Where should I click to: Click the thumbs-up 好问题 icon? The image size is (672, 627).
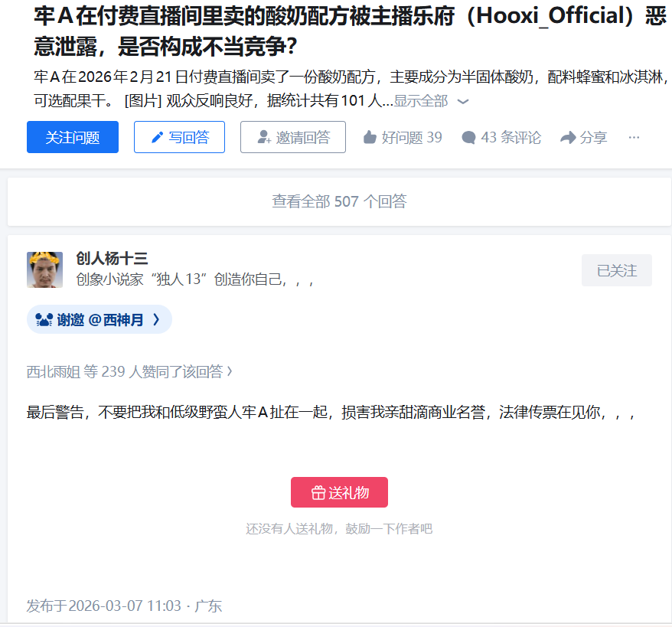(x=370, y=138)
